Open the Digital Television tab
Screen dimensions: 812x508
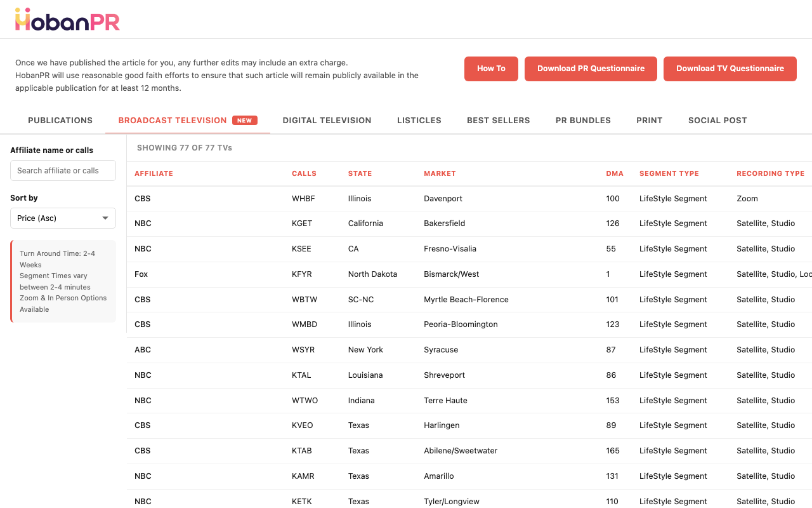(x=327, y=120)
